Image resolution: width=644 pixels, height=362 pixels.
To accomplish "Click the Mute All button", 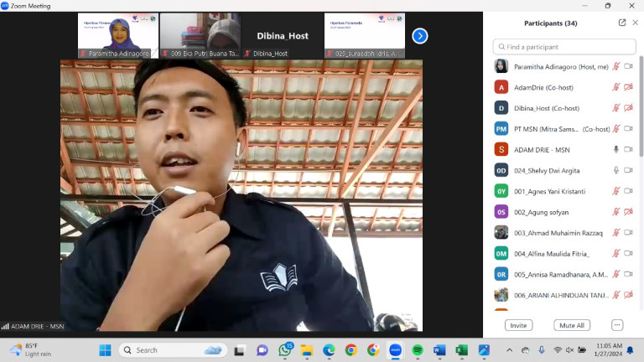I will (x=570, y=325).
